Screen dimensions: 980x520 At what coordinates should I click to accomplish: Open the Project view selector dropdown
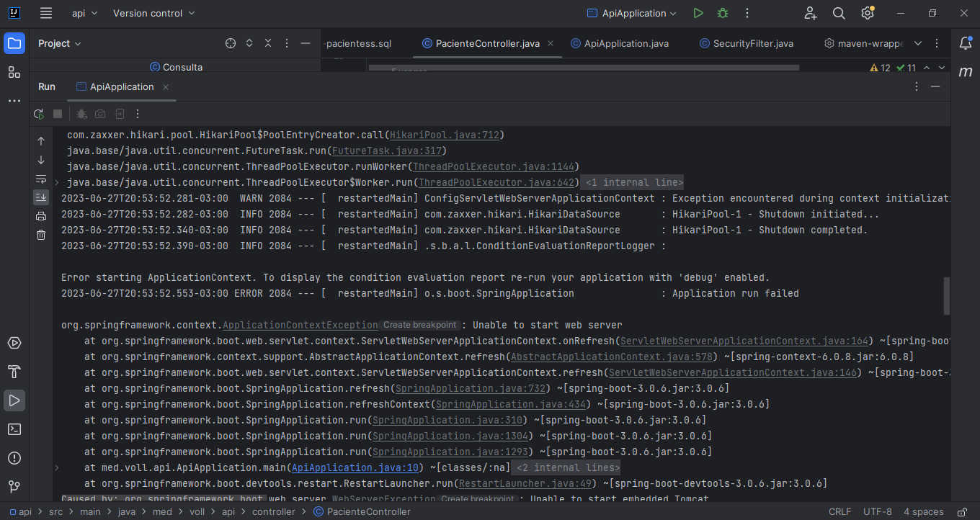pos(60,43)
